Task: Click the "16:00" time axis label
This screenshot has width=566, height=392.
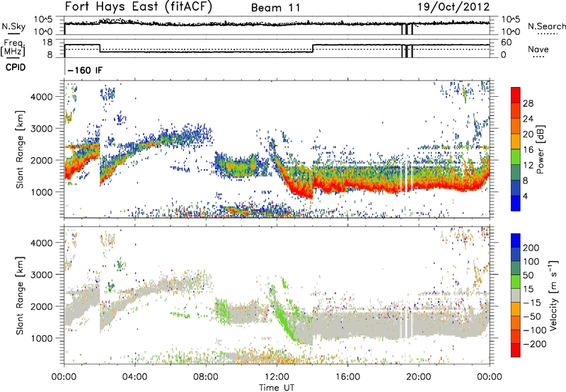Action: (347, 377)
